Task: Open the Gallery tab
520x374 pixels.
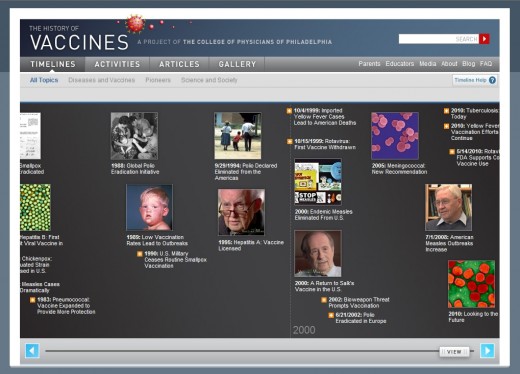Action: (x=237, y=64)
